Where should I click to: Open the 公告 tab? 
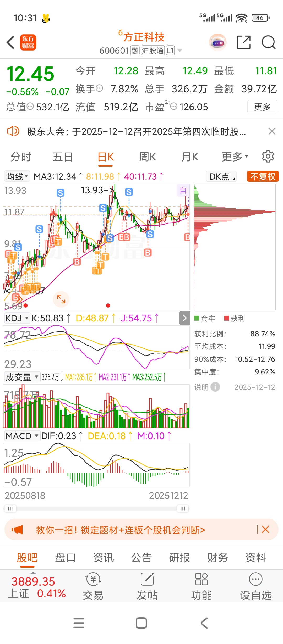coord(141,557)
